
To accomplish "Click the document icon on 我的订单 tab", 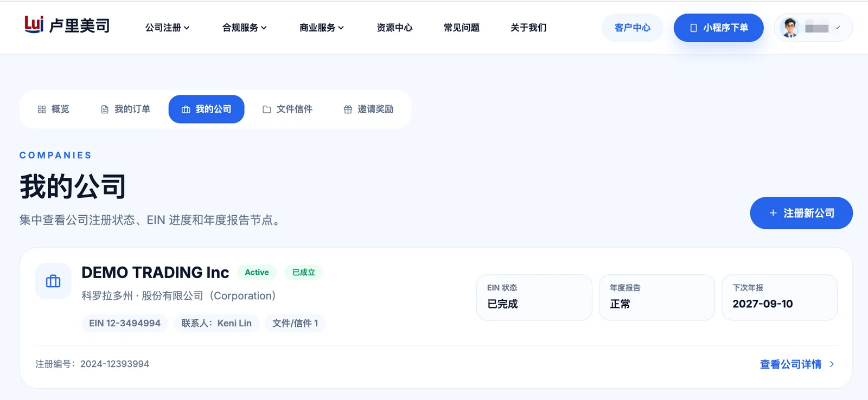I will click(105, 109).
